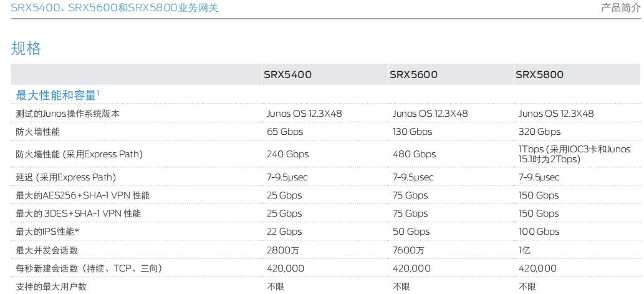Click the 产品简介 label at top right
Screen dimensions: 644x294
click(x=620, y=8)
